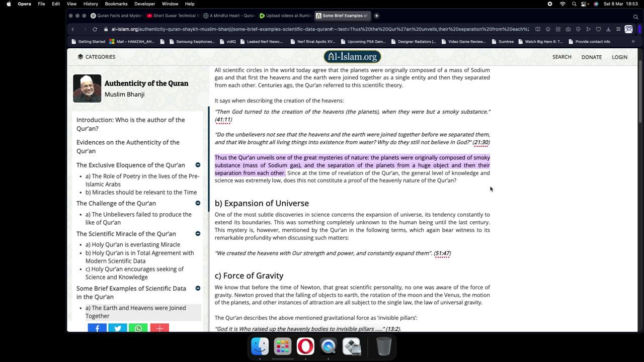The image size is (644, 362).
Task: Collapse The Scientific Miracle of the Qur'an section
Action: [198, 233]
